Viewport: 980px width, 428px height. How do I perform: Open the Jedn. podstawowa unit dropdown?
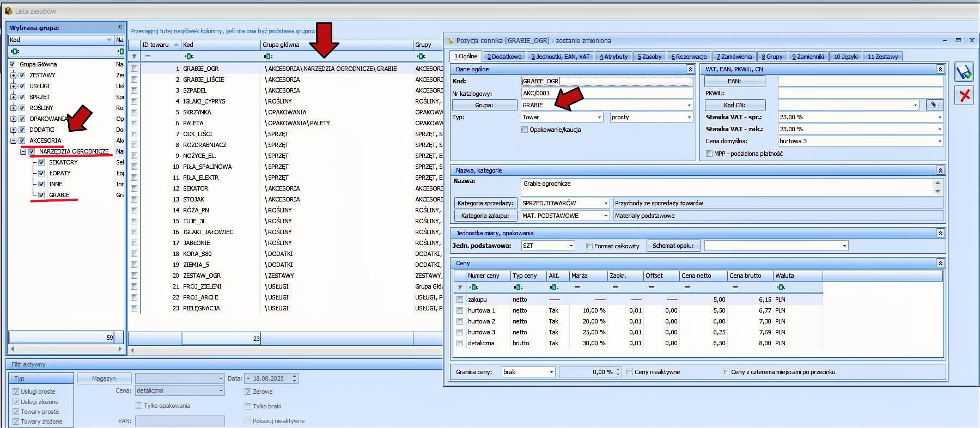click(571, 246)
